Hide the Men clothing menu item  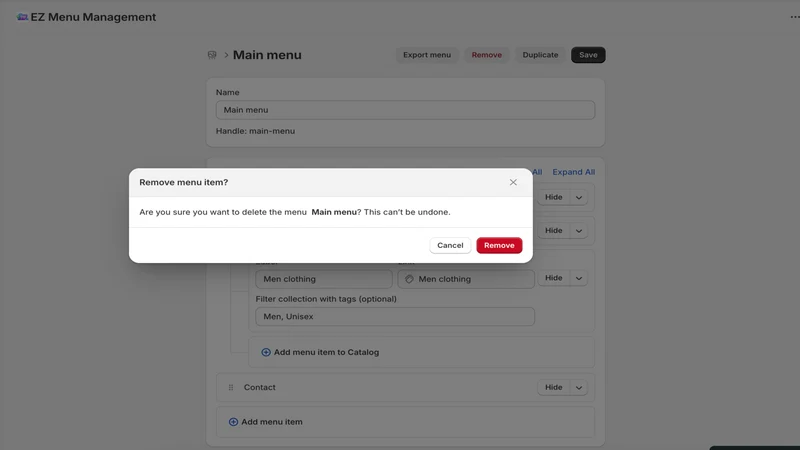(554, 278)
